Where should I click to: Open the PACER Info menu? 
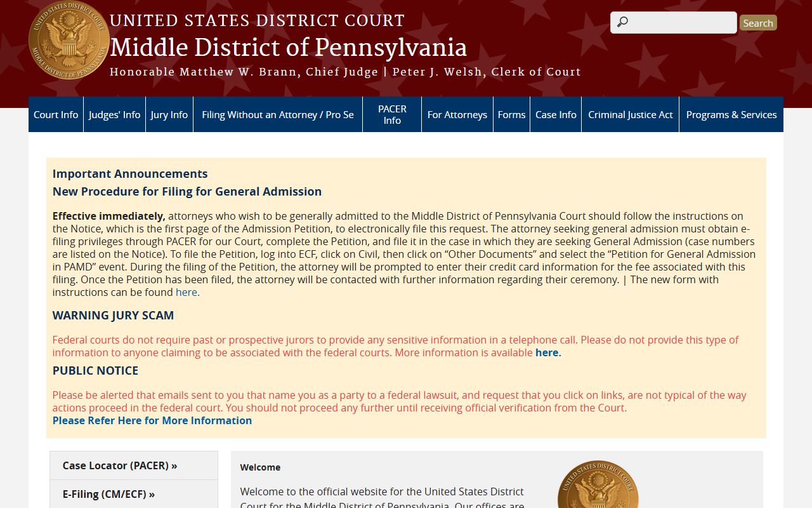coord(392,114)
